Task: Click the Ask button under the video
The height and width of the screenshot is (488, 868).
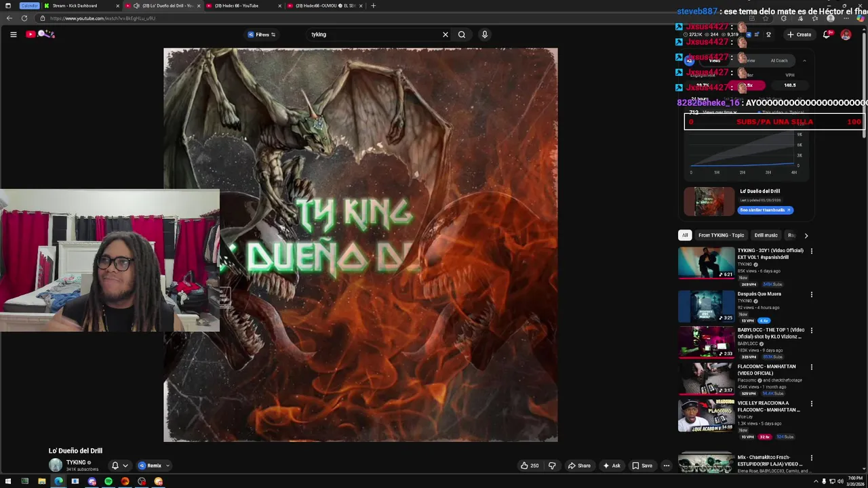Action: coord(612,466)
